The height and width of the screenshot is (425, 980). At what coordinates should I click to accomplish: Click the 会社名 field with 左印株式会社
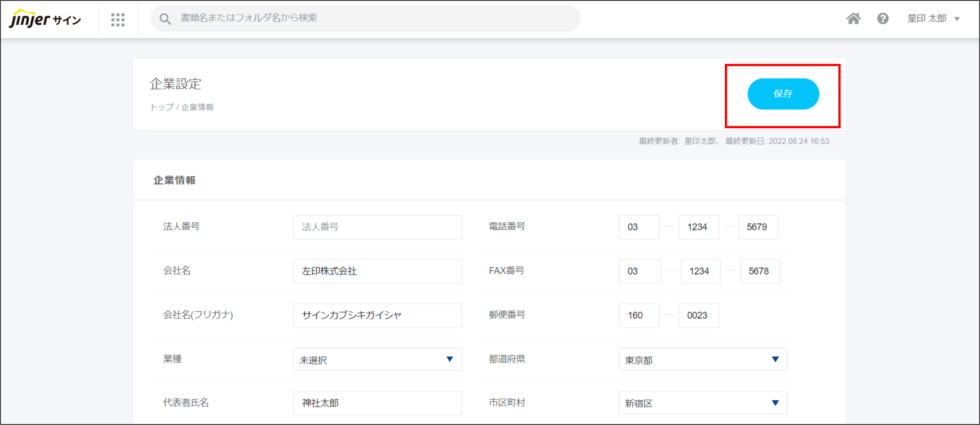(x=377, y=271)
